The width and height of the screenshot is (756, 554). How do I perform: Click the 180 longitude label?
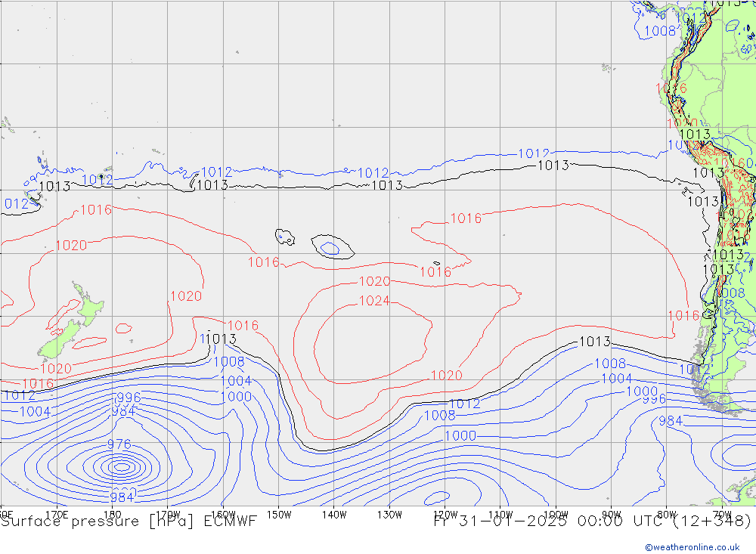pyautogui.click(x=112, y=515)
